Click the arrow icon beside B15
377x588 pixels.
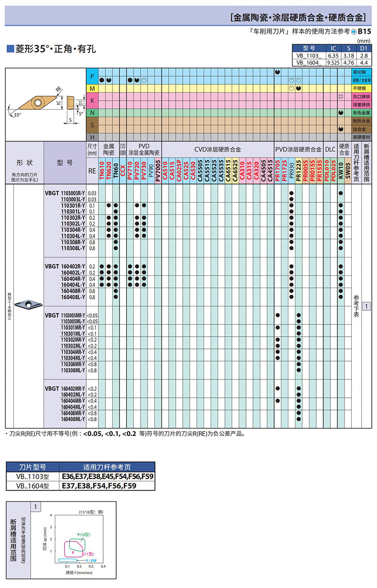click(x=353, y=32)
